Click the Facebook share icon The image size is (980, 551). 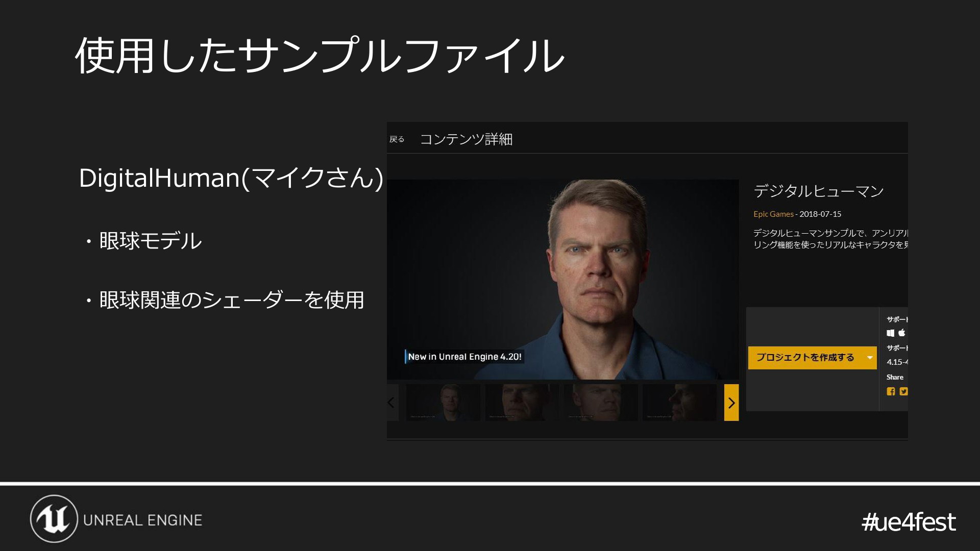click(x=891, y=391)
